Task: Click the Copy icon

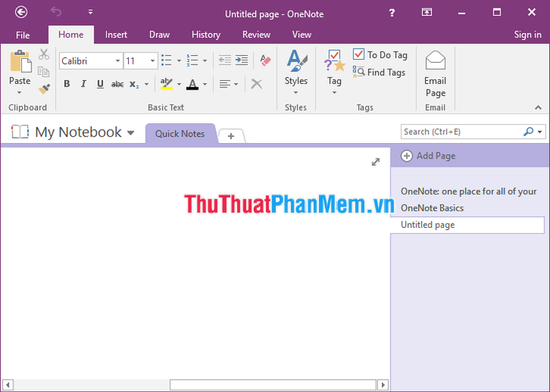Action: [x=44, y=71]
